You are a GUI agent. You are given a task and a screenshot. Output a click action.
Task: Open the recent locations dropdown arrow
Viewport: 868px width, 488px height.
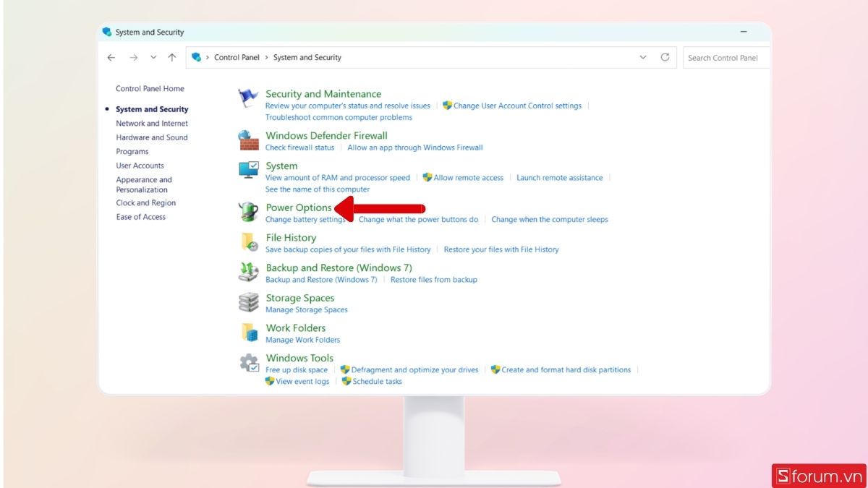pyautogui.click(x=153, y=57)
